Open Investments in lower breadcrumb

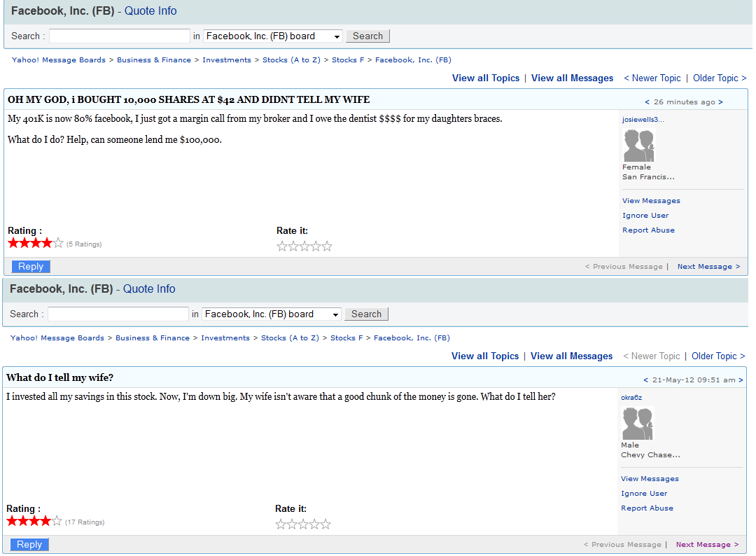pos(225,338)
